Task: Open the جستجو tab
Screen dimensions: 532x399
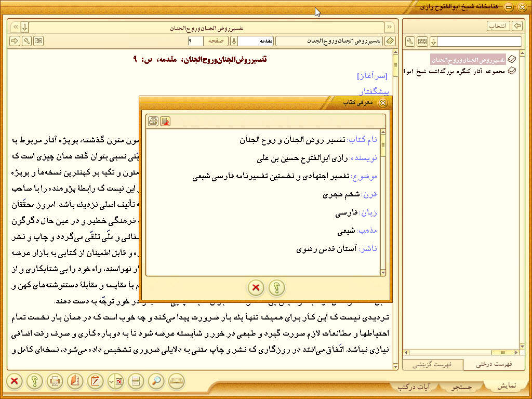Action: tap(462, 387)
